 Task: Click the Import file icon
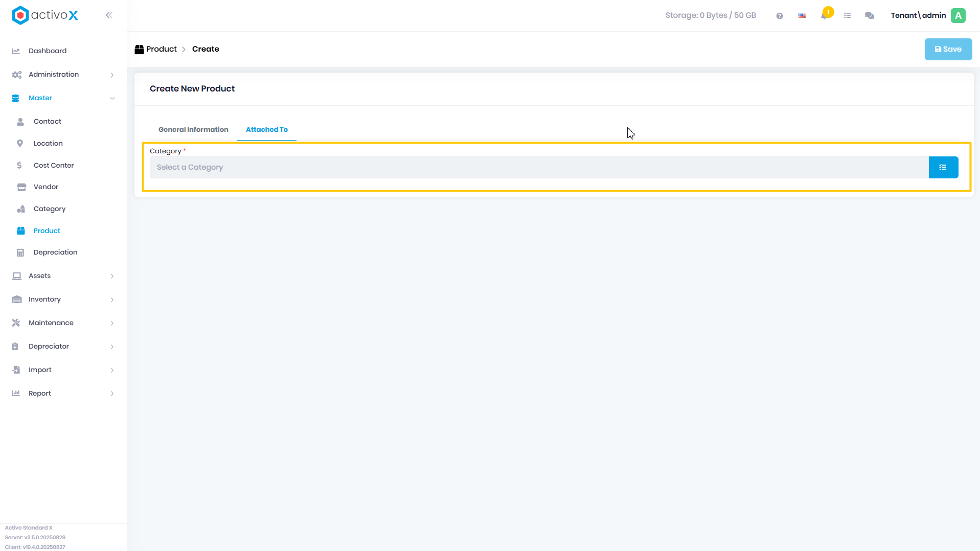tap(16, 370)
